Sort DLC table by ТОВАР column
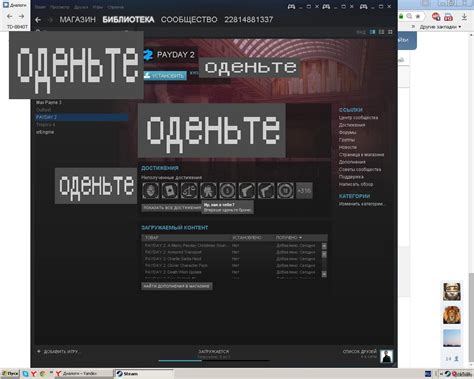This screenshot has height=379, width=474. pos(152,238)
